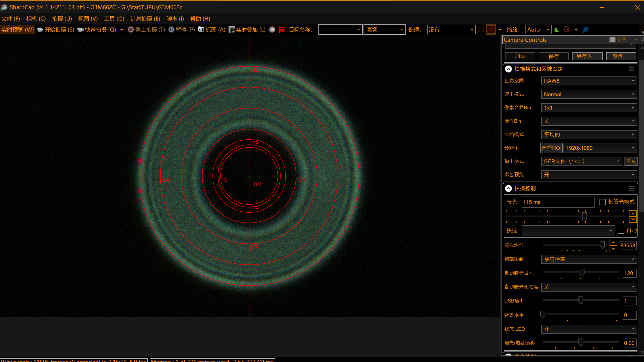
Task: Open the 拍摄格式和区域设定 panel menu icon
Action: 631,69
